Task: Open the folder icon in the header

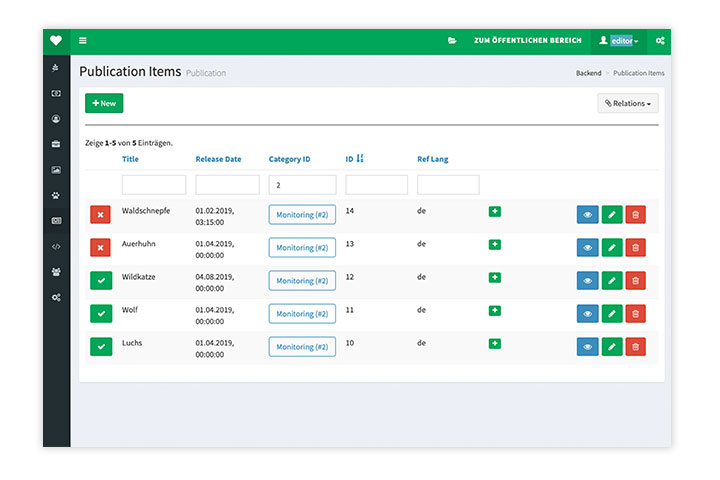Action: [x=452, y=40]
